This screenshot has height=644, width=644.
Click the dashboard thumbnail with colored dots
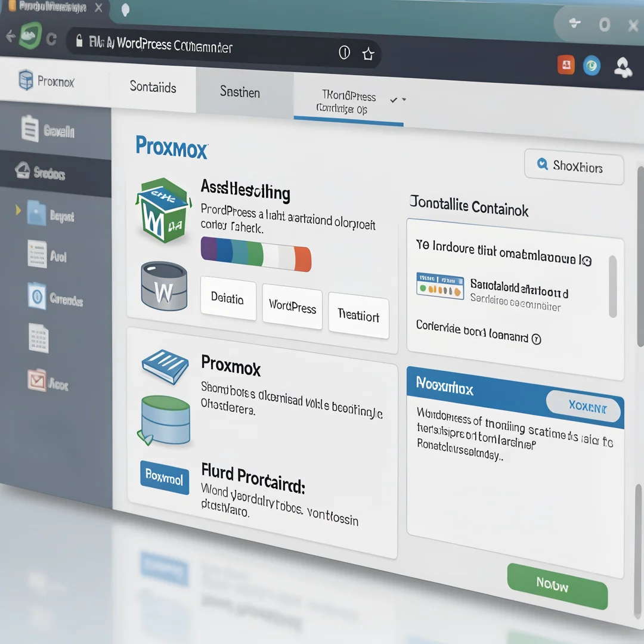tap(440, 286)
